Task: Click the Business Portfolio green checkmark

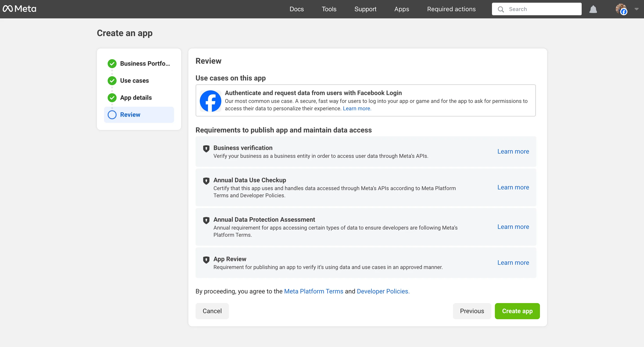Action: [x=112, y=63]
